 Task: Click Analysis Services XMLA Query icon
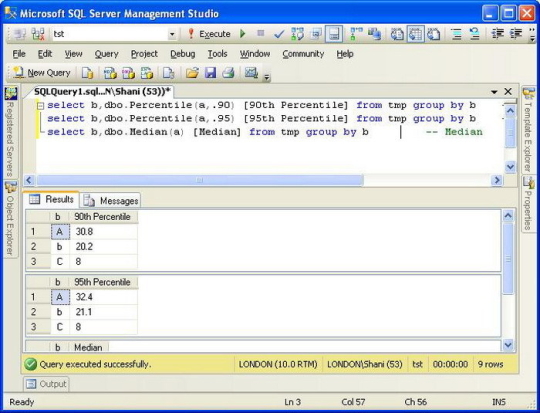147,73
